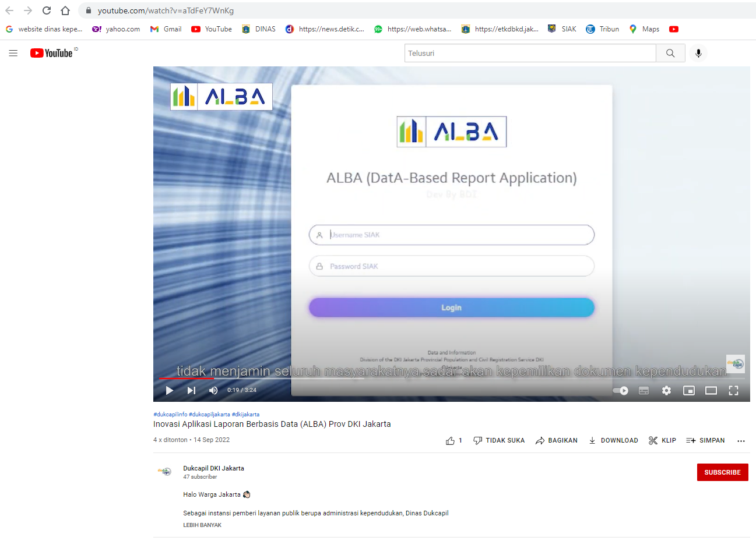This screenshot has width=756, height=541.
Task: Open the DINAS bookmark
Action: click(259, 29)
